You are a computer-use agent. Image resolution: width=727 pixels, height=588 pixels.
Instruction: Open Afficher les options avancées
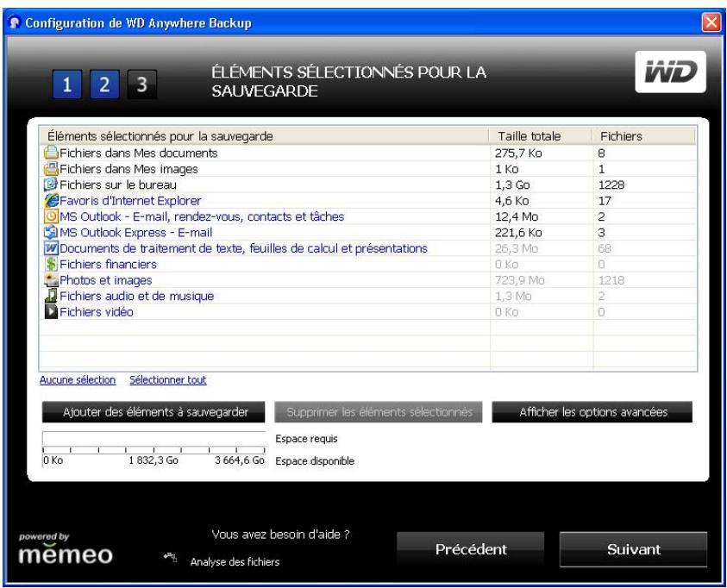click(592, 412)
